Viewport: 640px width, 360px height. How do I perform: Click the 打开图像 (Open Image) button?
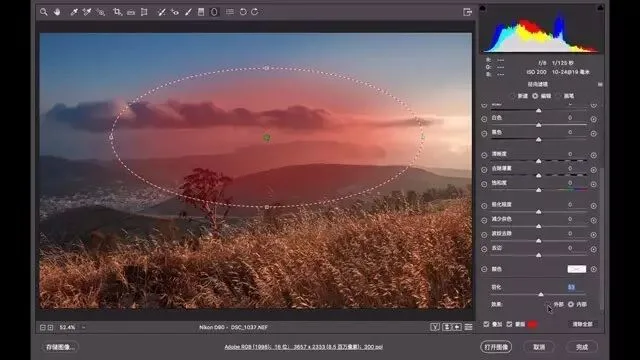496,347
